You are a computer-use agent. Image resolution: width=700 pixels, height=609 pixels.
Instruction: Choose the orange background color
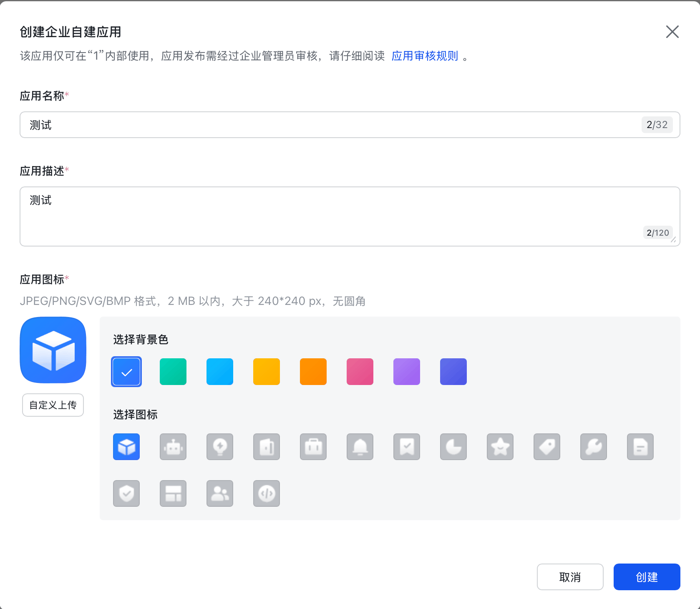click(x=313, y=372)
